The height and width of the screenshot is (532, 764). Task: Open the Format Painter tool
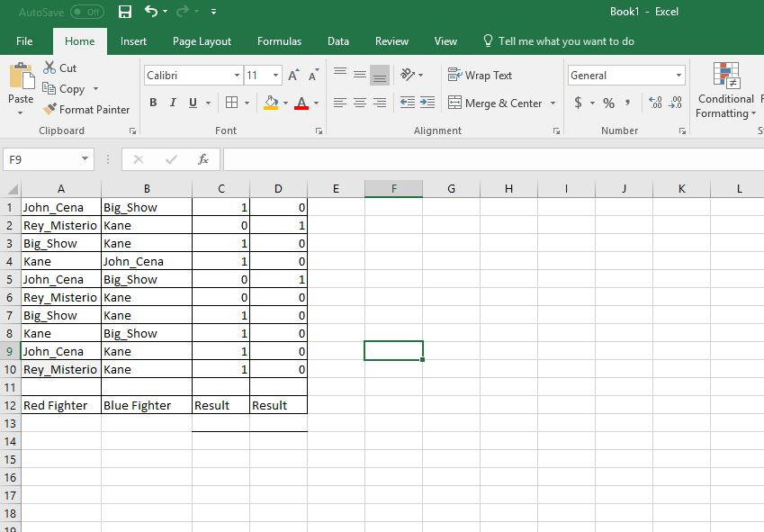tap(86, 109)
